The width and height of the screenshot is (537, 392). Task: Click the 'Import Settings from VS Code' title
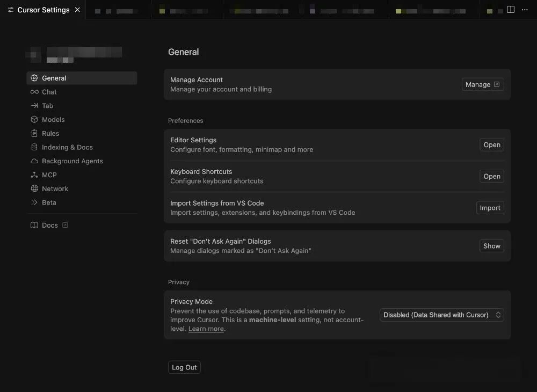point(217,203)
